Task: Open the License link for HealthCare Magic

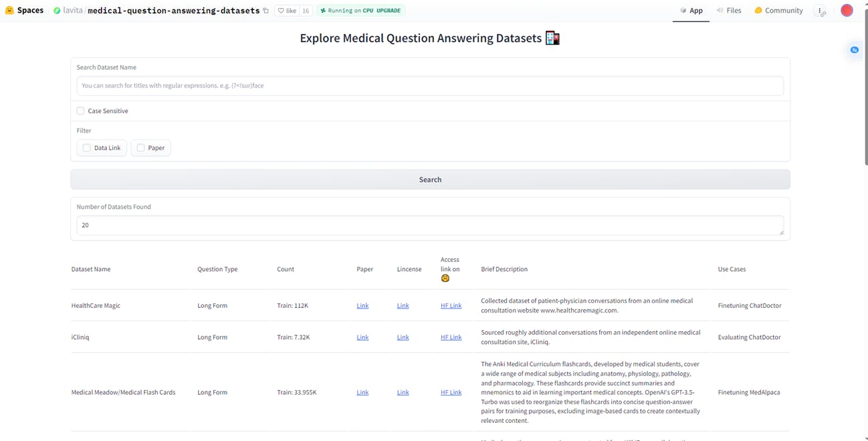Action: pyautogui.click(x=403, y=306)
